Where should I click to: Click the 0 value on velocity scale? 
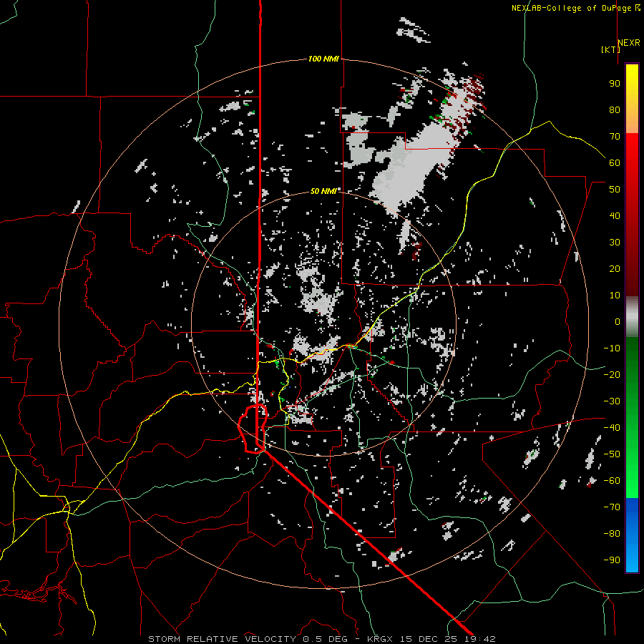tap(618, 322)
